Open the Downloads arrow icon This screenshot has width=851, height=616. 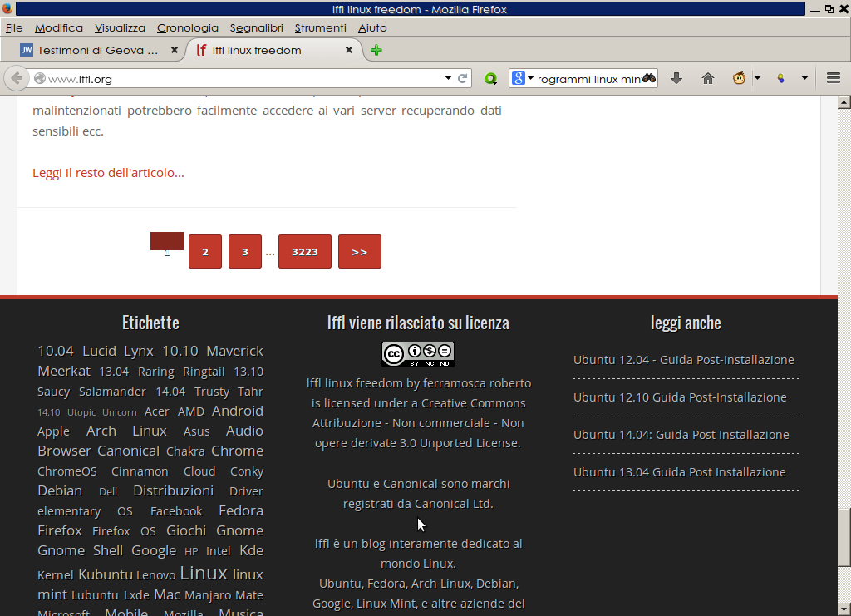pyautogui.click(x=676, y=79)
